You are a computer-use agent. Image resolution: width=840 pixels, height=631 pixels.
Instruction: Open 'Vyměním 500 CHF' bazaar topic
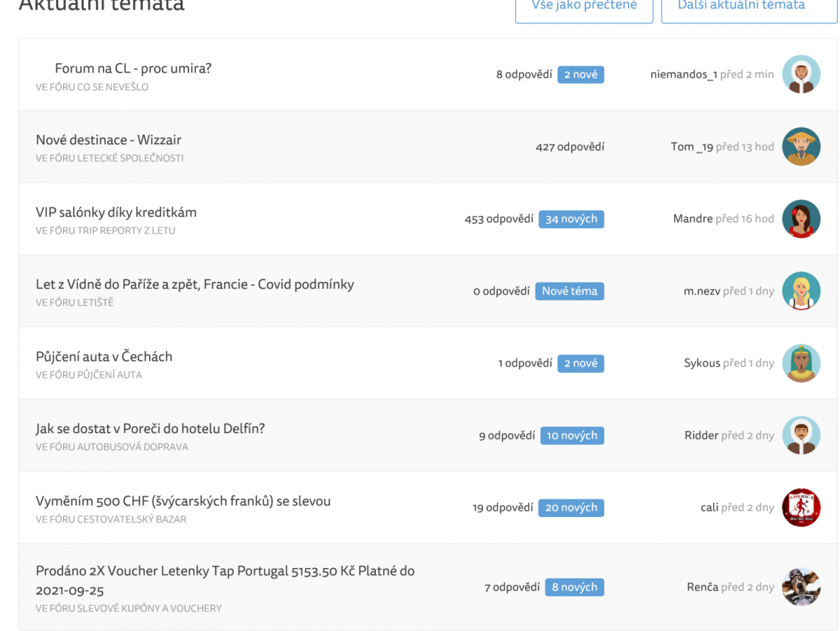point(183,502)
